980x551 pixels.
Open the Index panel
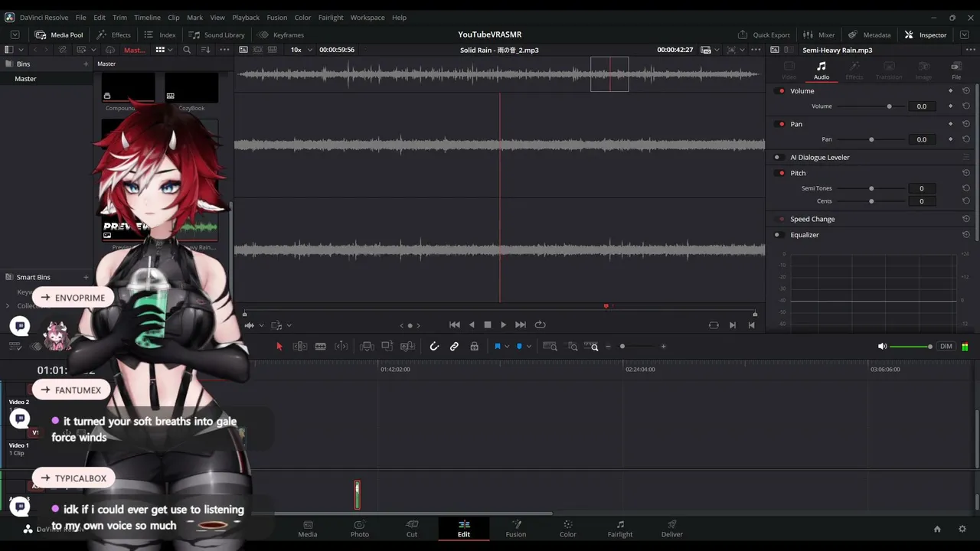click(x=160, y=34)
